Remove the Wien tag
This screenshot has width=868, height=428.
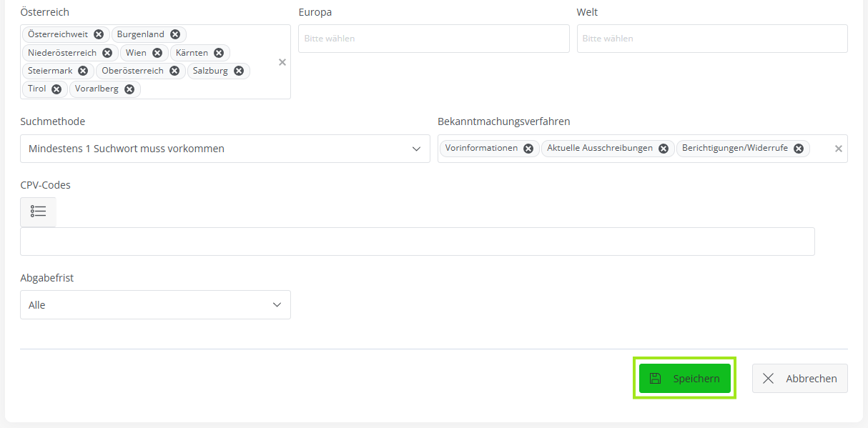tap(157, 53)
